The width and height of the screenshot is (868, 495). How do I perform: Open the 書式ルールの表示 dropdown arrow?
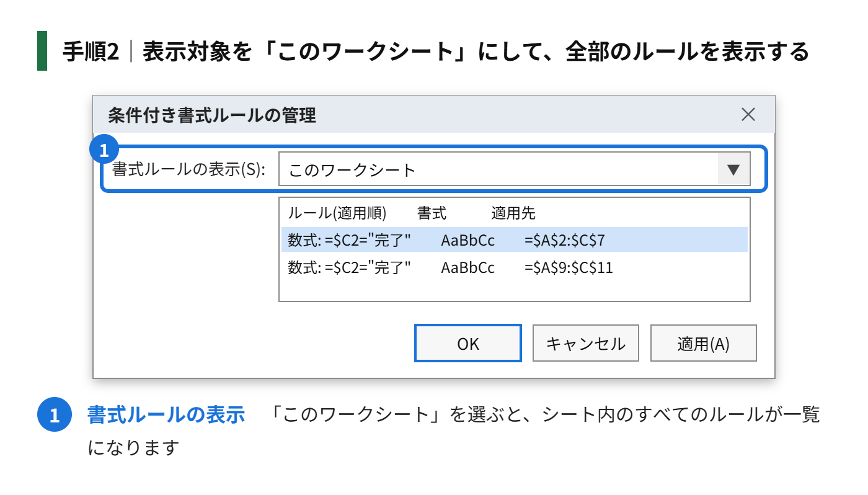tap(733, 170)
